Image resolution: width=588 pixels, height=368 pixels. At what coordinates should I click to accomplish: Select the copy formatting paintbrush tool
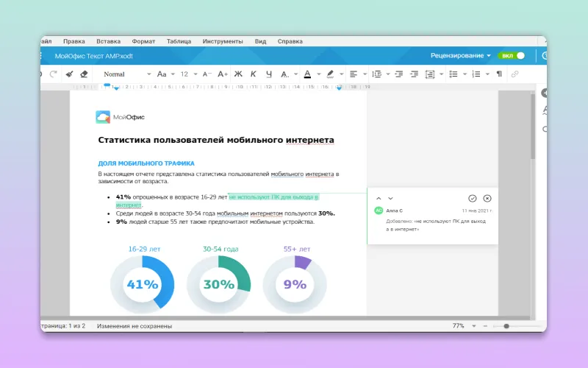(69, 74)
